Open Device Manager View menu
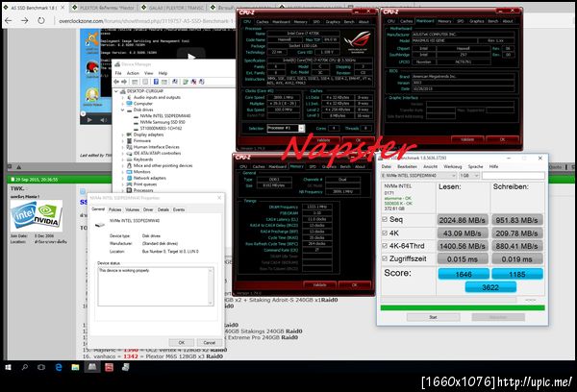The image size is (577, 392). (x=148, y=73)
